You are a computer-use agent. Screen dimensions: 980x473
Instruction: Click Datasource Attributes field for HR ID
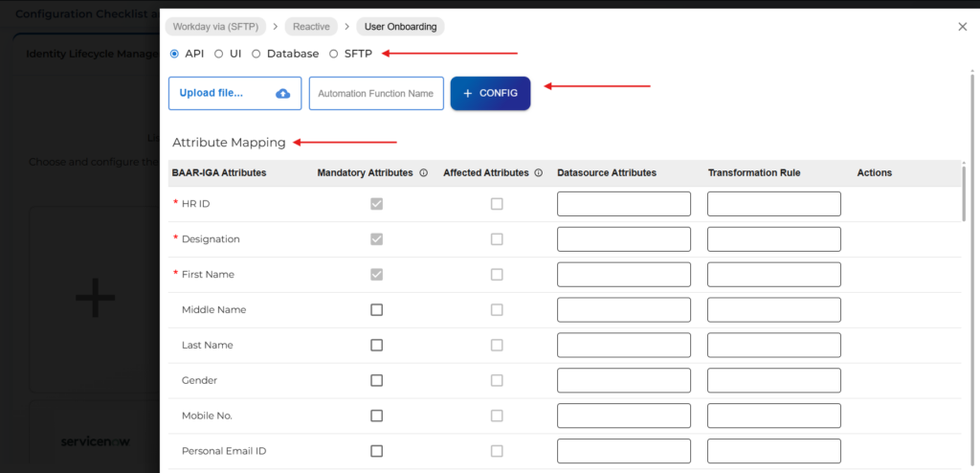click(624, 204)
